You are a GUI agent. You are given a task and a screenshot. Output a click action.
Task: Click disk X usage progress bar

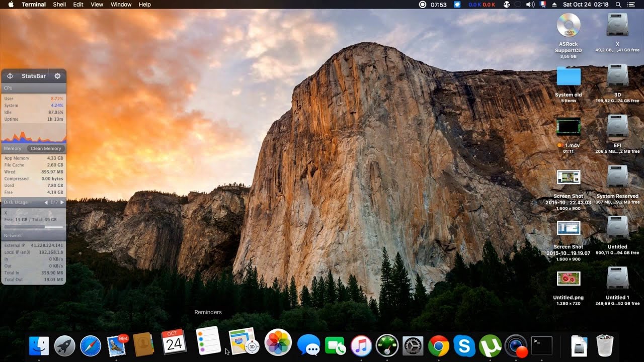coord(34,227)
